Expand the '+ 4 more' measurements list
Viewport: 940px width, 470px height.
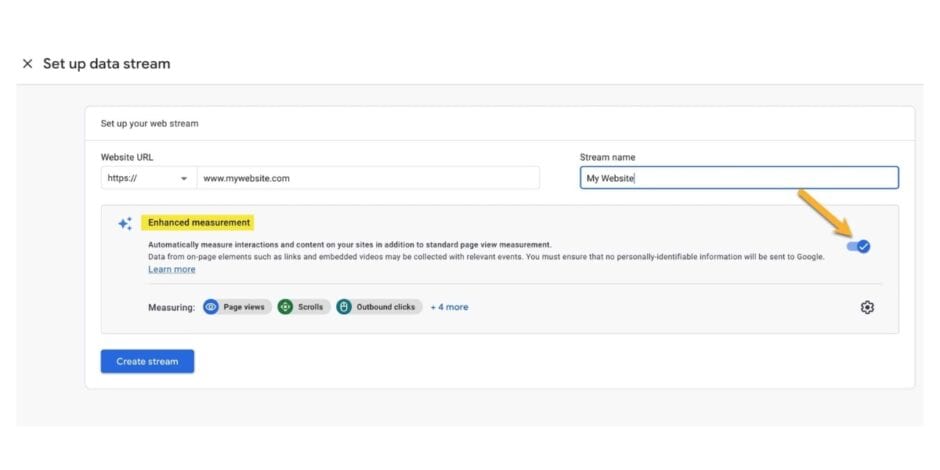449,307
